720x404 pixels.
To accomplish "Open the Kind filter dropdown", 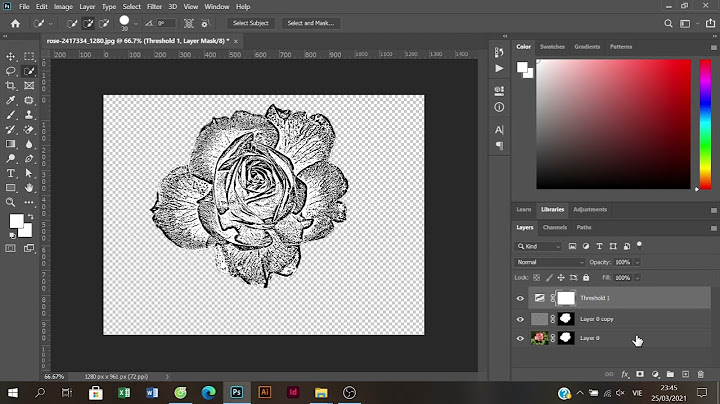I will point(539,247).
